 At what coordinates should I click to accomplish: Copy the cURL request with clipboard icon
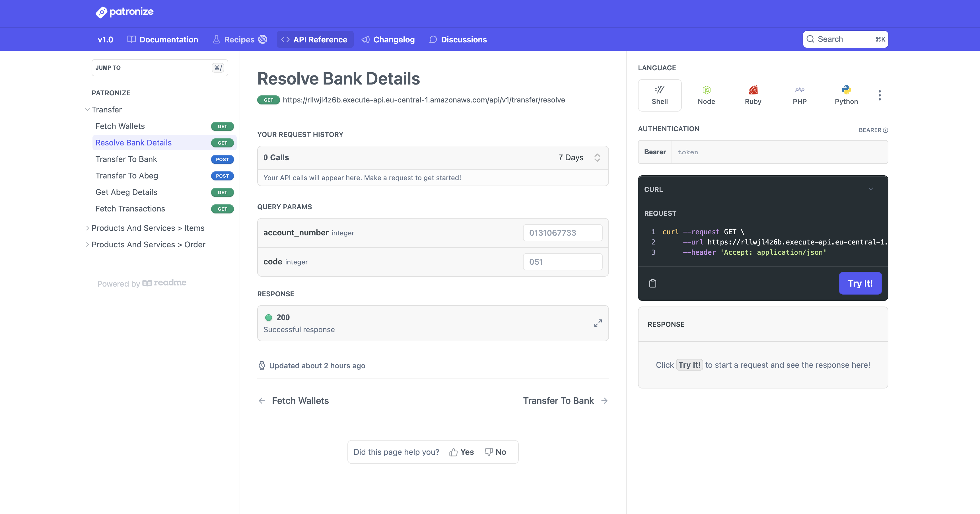coord(652,283)
